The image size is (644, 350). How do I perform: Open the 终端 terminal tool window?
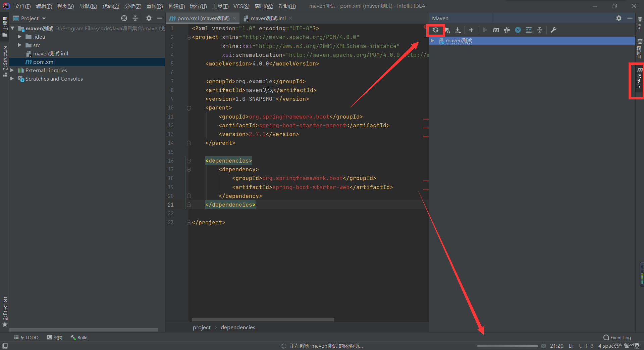pyautogui.click(x=55, y=338)
